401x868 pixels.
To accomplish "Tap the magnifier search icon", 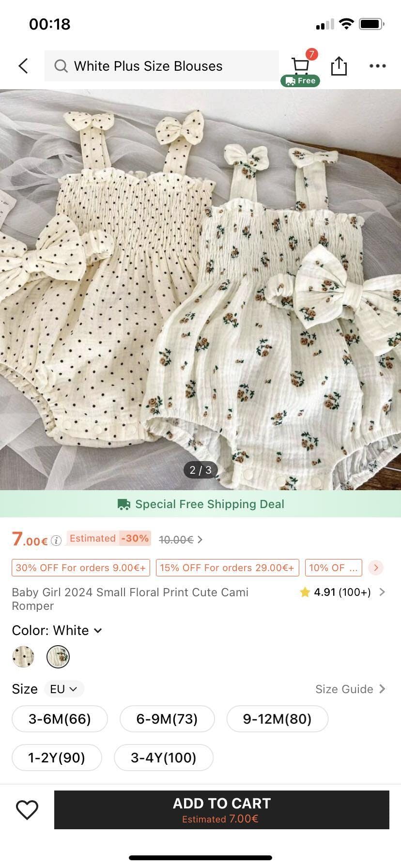I will (61, 66).
